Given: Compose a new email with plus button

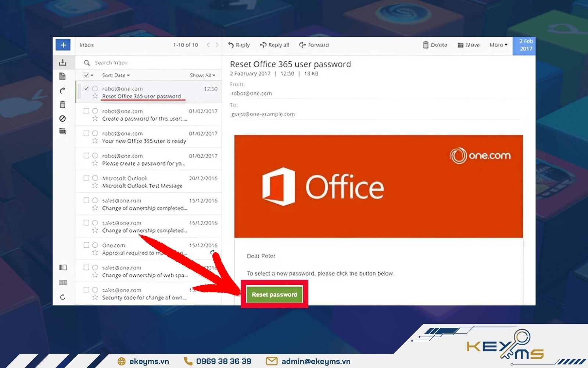Looking at the screenshot, I should tap(63, 45).
